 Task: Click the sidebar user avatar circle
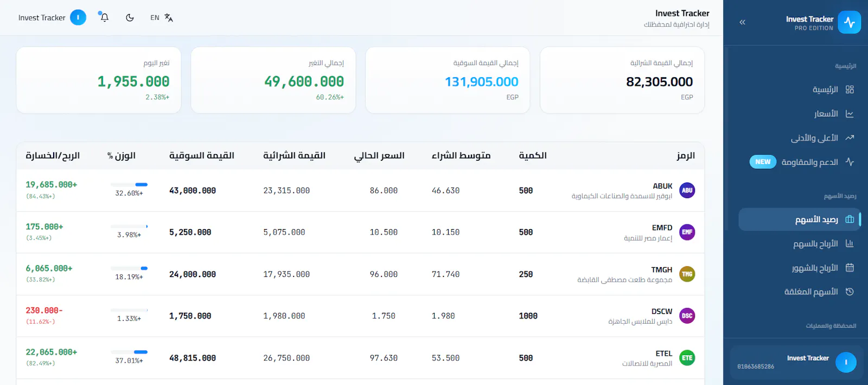click(846, 362)
